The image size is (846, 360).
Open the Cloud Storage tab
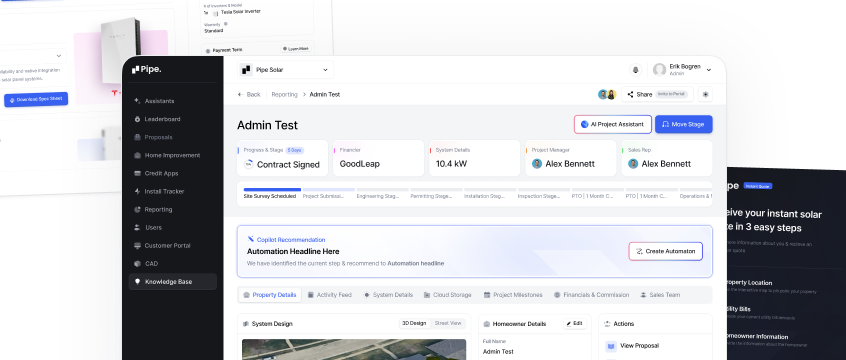pyautogui.click(x=447, y=295)
